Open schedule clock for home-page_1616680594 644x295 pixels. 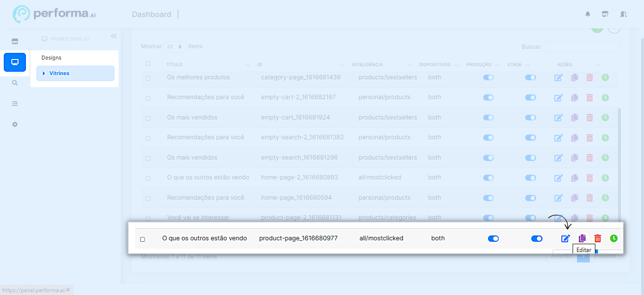click(605, 198)
